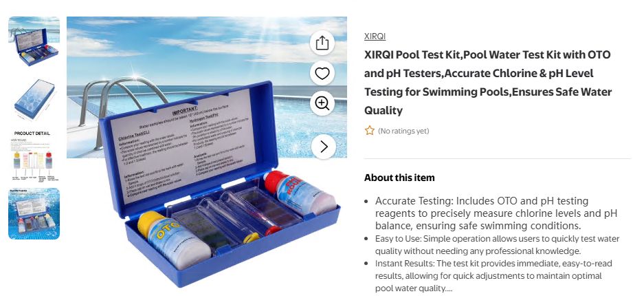This screenshot has width=644, height=296.
Task: Click the share icon on product image
Action: [x=322, y=43]
